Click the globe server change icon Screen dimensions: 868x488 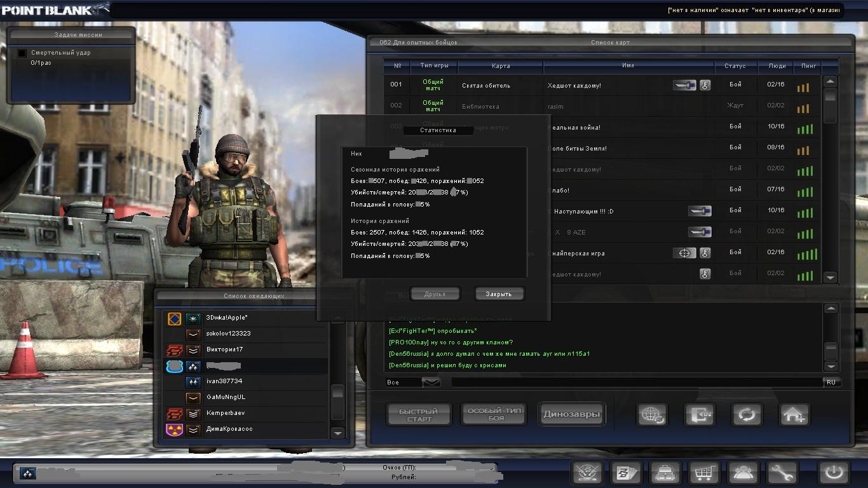click(652, 415)
